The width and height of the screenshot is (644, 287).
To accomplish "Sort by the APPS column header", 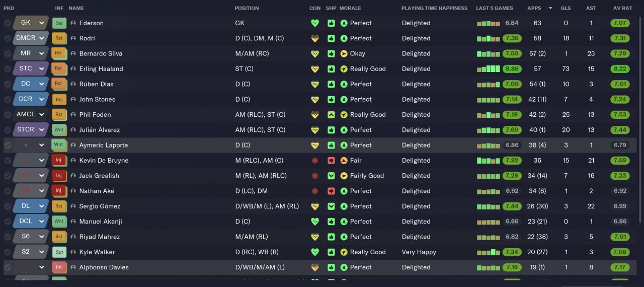I will click(534, 8).
